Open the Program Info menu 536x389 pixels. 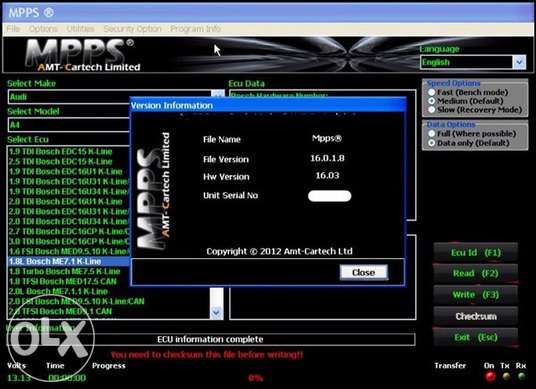click(x=196, y=29)
